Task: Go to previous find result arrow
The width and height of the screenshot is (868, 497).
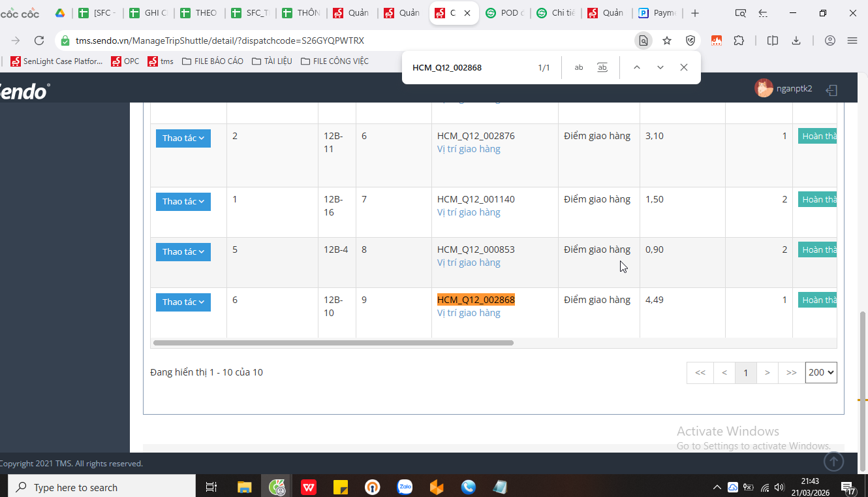Action: tap(637, 67)
